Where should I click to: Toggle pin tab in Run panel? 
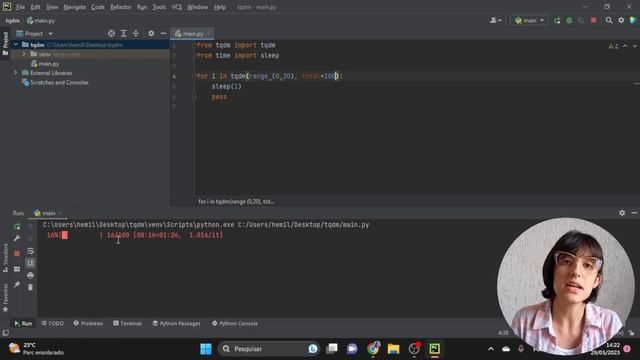17,284
